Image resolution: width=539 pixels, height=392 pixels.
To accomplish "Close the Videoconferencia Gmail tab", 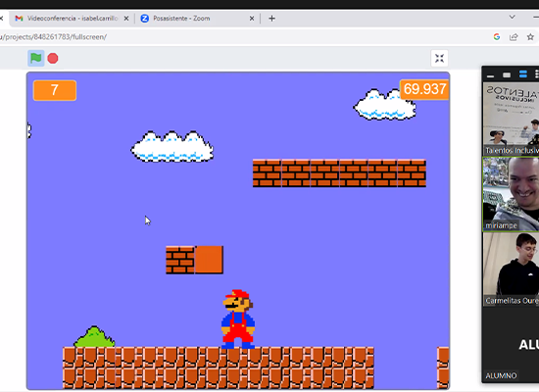I will (126, 19).
